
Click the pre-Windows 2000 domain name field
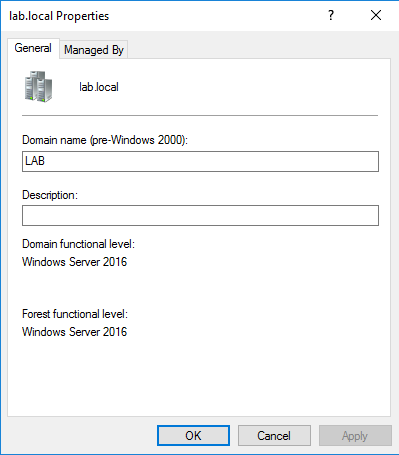[200, 161]
